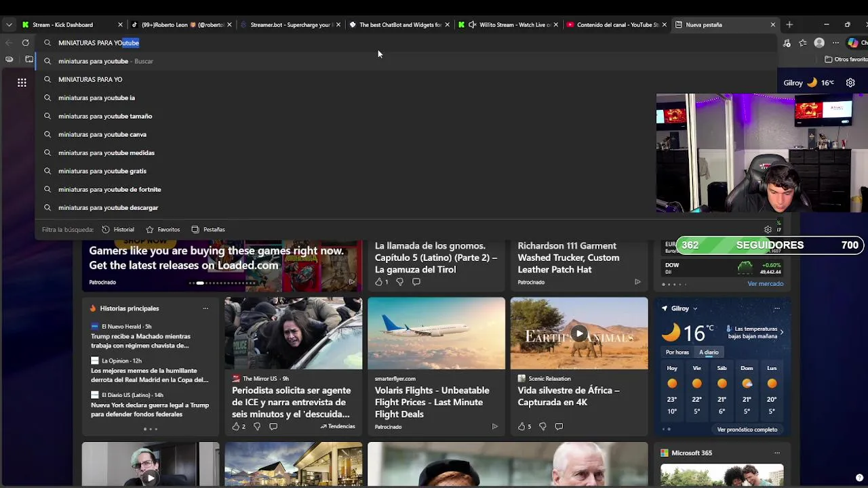This screenshot has height=488, width=868.
Task: Expand Gilroy location dropdown in weather card
Action: (x=694, y=308)
